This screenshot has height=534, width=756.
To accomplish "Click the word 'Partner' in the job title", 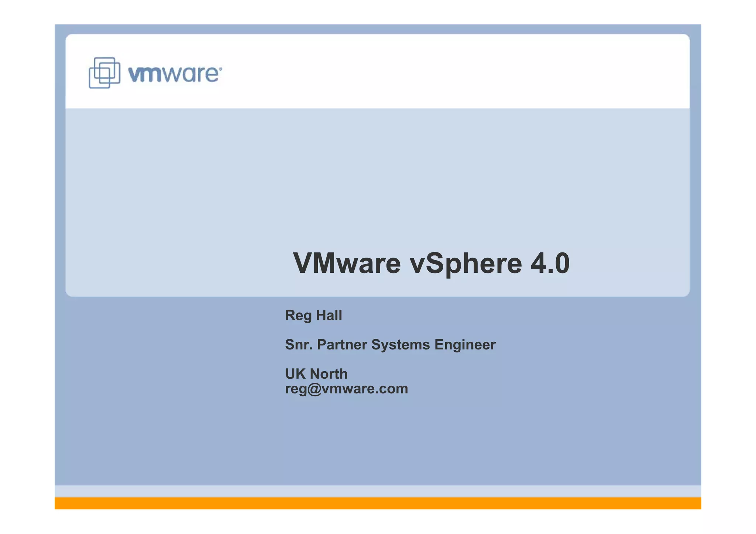I will click(x=342, y=345).
